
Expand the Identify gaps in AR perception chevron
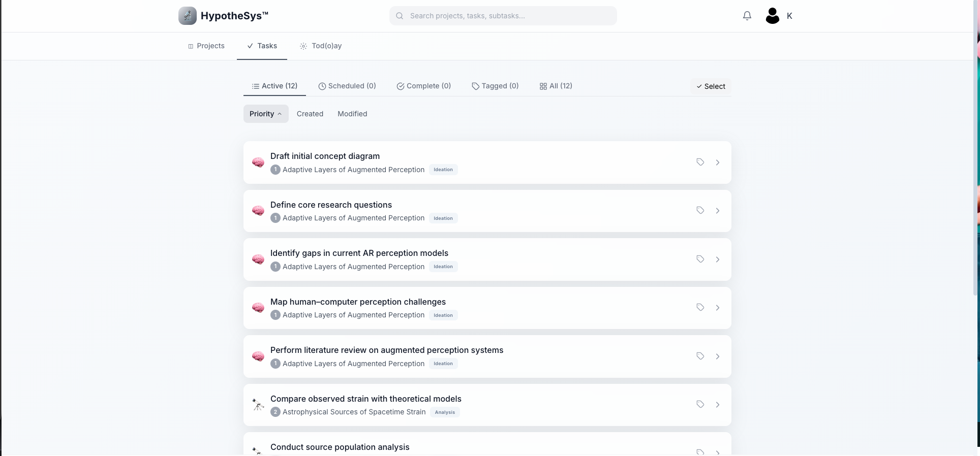coord(718,259)
